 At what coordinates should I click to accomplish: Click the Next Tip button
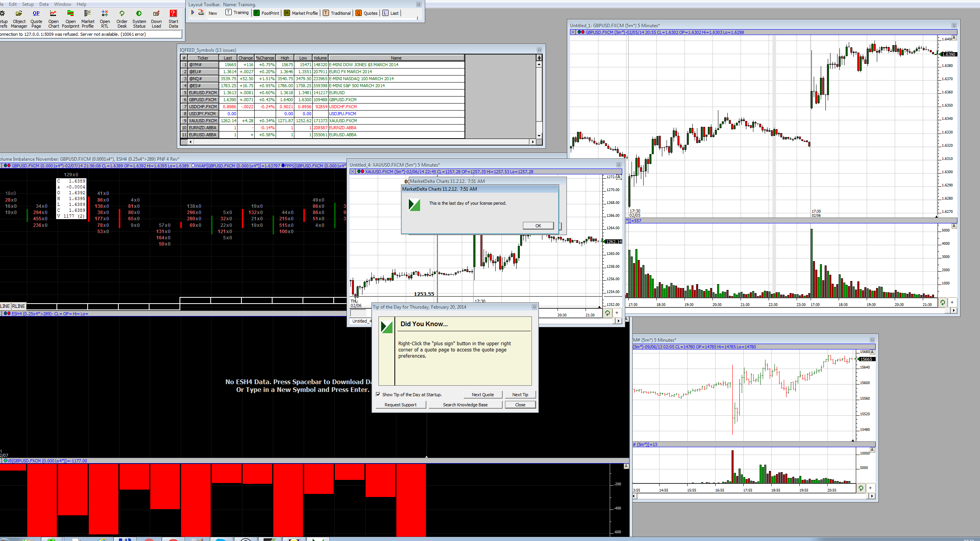[x=520, y=394]
